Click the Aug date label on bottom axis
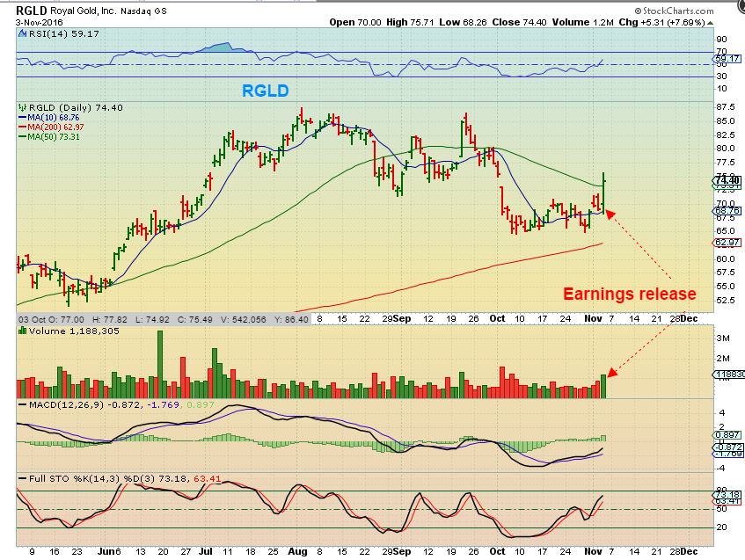745x560 pixels. tap(297, 551)
